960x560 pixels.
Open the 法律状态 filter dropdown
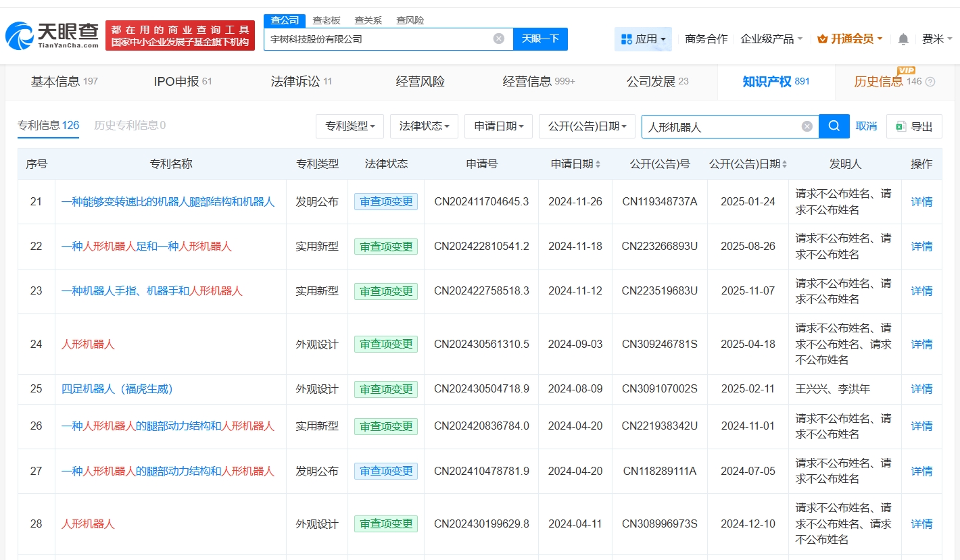click(424, 126)
